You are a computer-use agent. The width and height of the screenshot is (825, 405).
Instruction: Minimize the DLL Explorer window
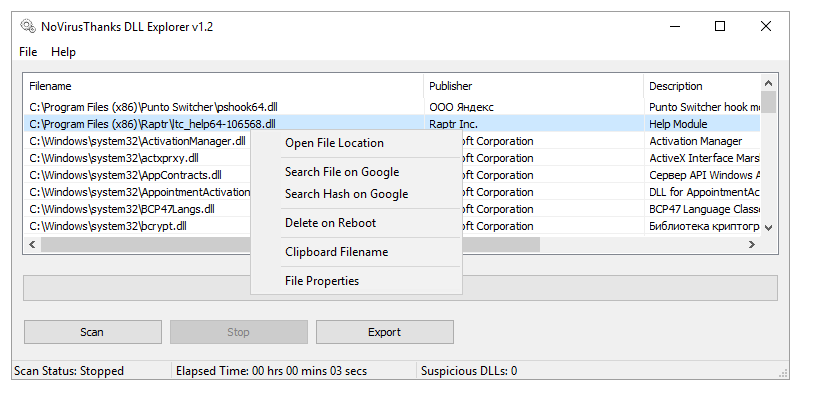pyautogui.click(x=675, y=26)
